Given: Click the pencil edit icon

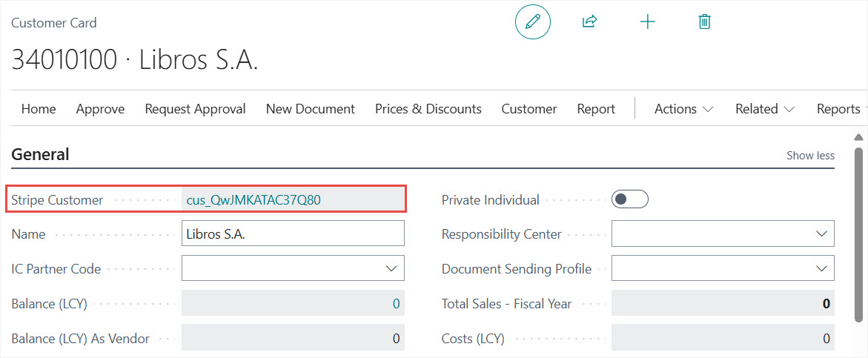Looking at the screenshot, I should 532,22.
